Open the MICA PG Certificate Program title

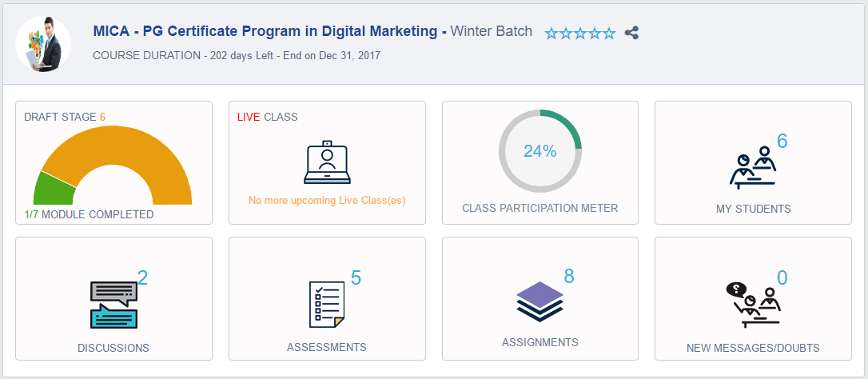270,32
